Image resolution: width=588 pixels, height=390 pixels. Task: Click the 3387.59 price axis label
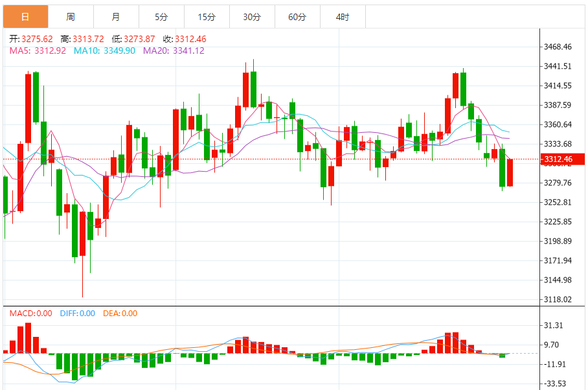pyautogui.click(x=558, y=105)
